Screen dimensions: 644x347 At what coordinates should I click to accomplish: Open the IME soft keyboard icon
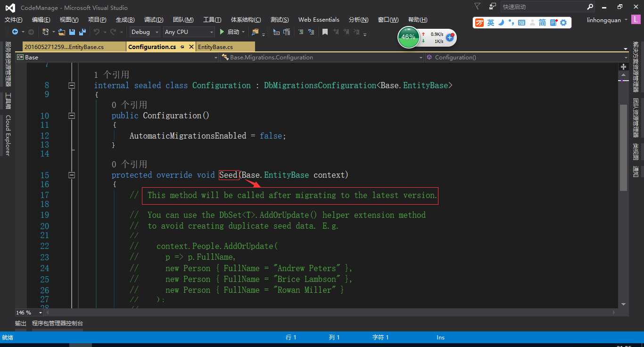point(521,23)
